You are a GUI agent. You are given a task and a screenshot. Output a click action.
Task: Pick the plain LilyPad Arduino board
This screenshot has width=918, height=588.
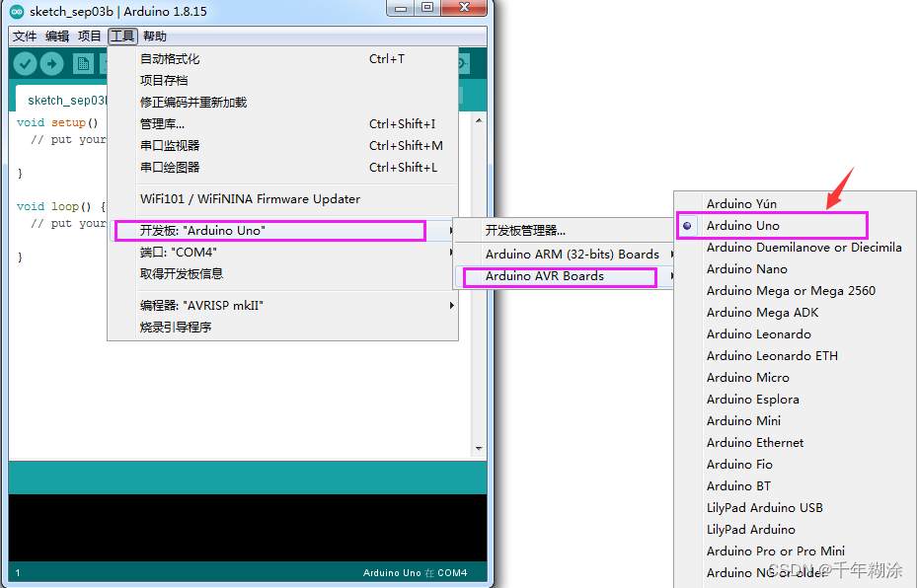coord(795,529)
